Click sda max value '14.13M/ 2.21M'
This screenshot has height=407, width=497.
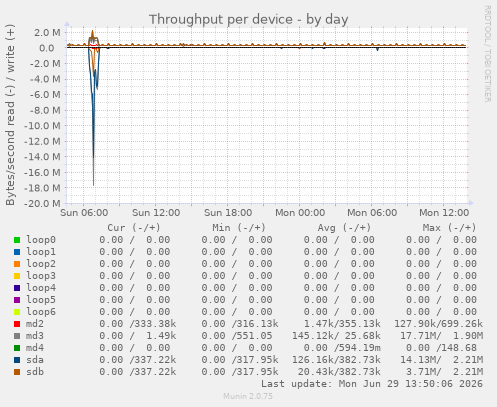coord(442,360)
